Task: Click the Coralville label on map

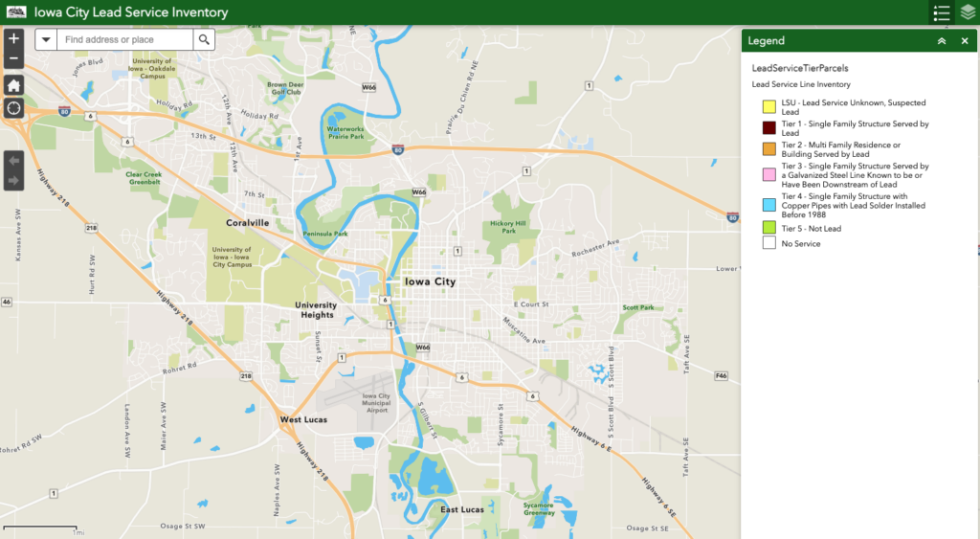Action: (x=247, y=222)
